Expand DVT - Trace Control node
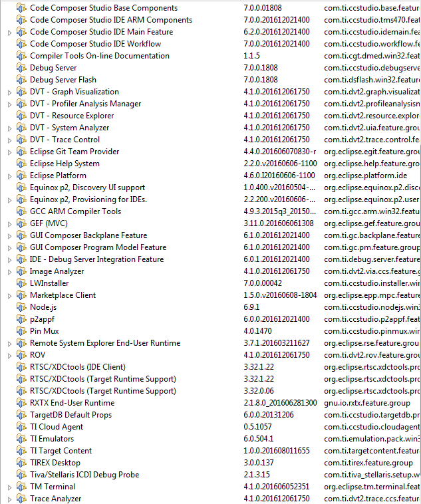Screen dimensions: 421x504 click(x=10, y=140)
